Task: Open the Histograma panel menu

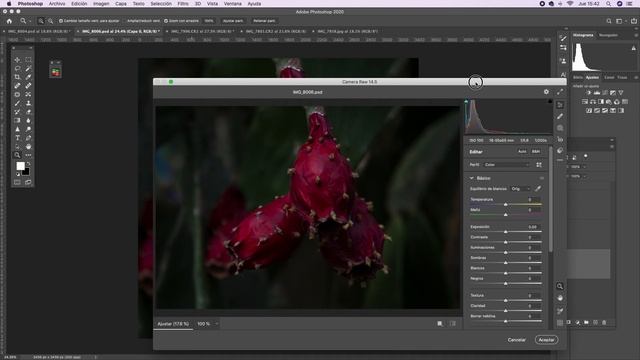Action: click(636, 36)
